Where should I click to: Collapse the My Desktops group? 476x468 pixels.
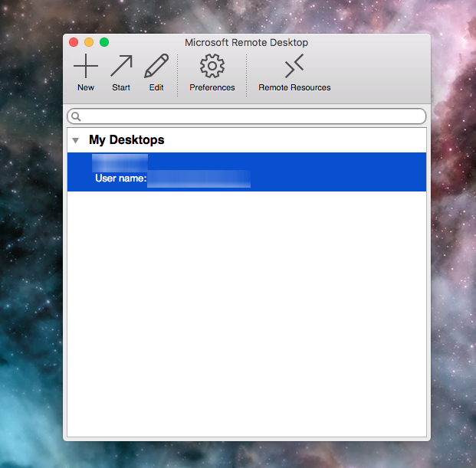76,140
